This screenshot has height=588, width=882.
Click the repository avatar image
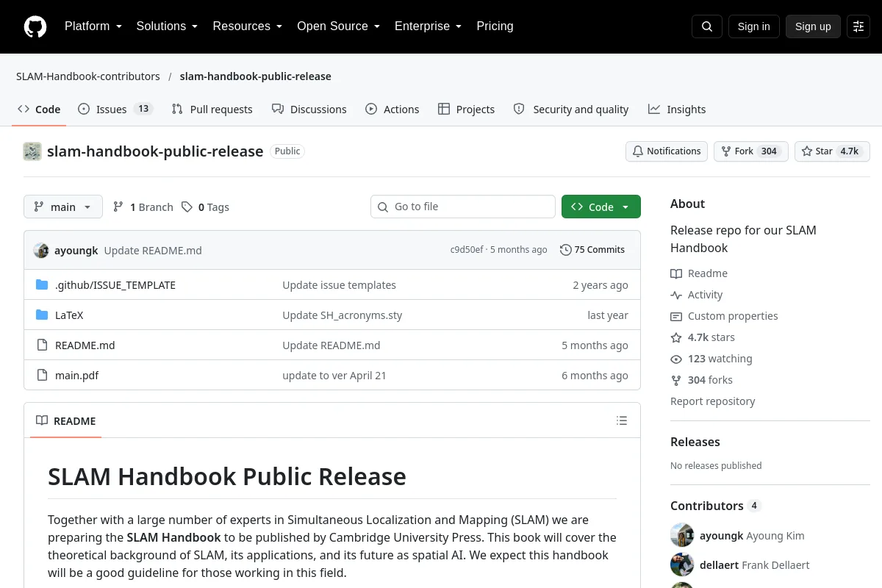32,151
